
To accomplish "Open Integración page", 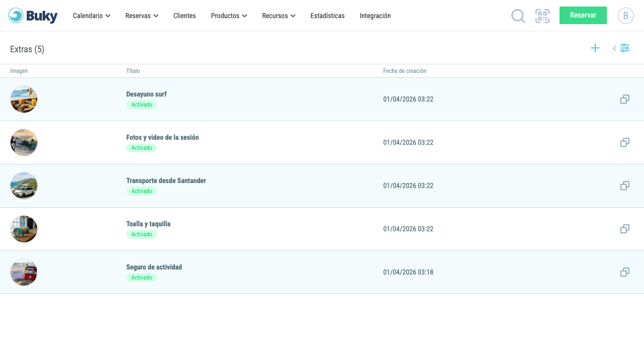I will [x=375, y=16].
